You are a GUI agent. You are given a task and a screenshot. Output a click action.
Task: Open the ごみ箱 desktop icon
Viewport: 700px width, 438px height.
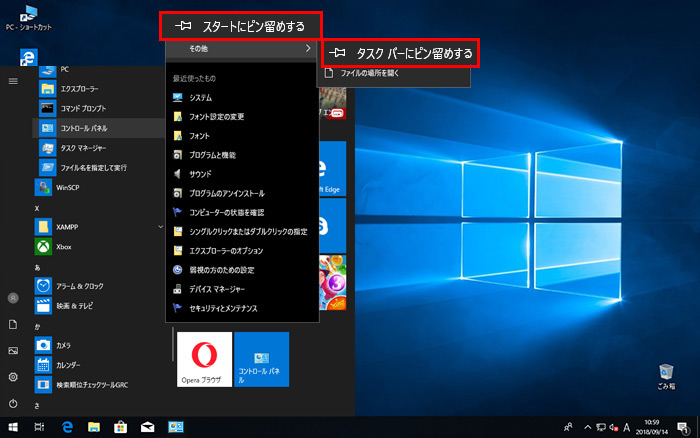click(667, 377)
